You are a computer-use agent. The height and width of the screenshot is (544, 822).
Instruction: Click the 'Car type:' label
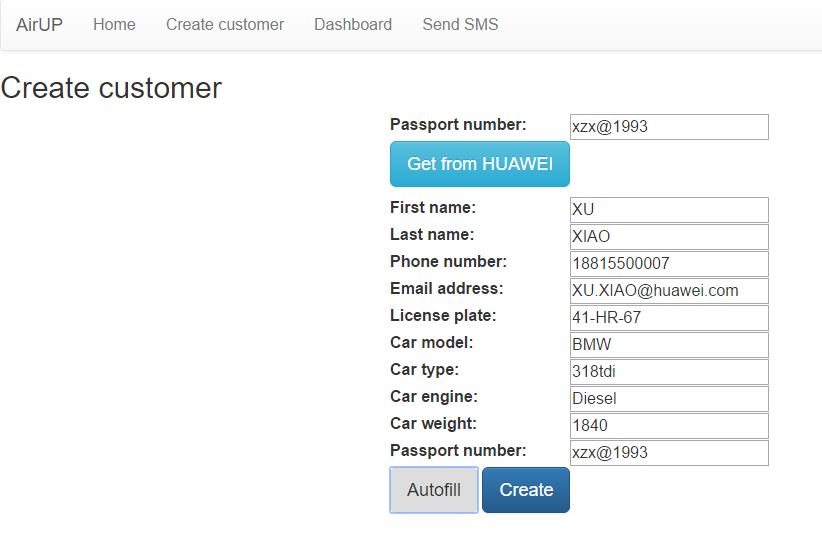click(x=425, y=369)
